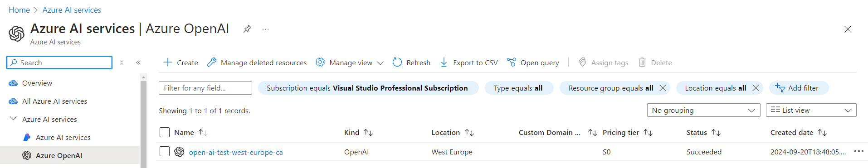Edit the Type equals all filter

[x=519, y=88]
